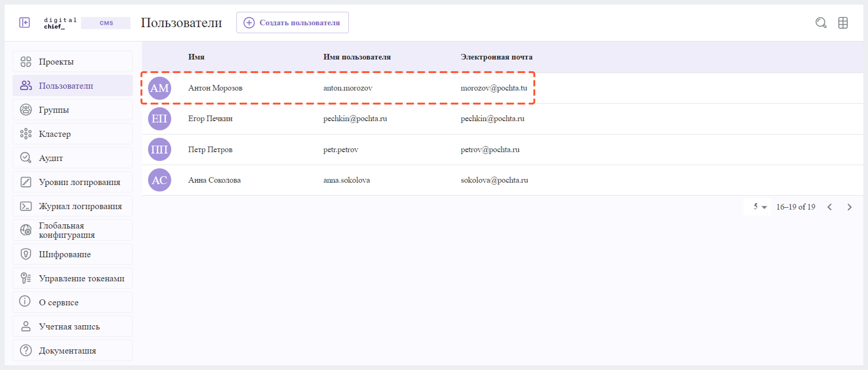Select the name Анна Соколова
The image size is (868, 370).
click(x=214, y=180)
